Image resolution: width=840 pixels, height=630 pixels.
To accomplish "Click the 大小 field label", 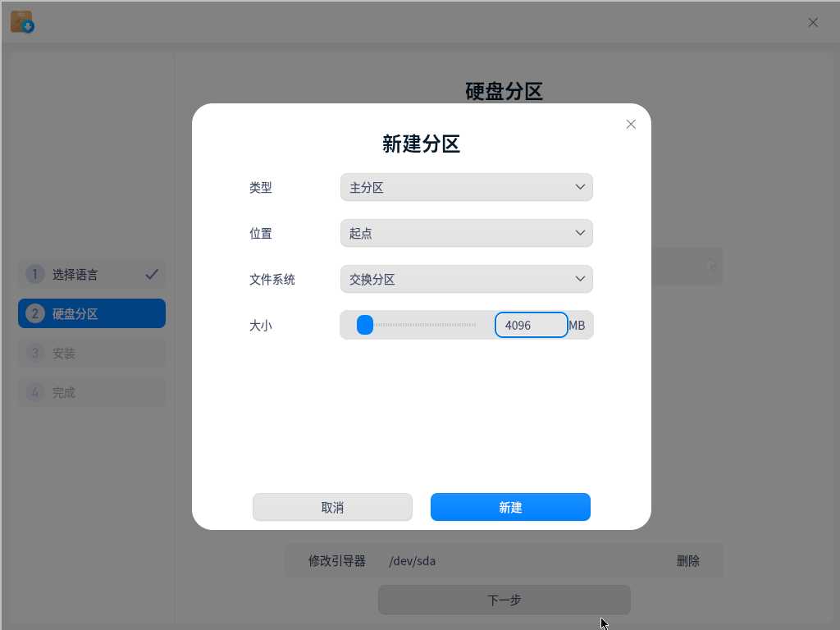I will [261, 325].
